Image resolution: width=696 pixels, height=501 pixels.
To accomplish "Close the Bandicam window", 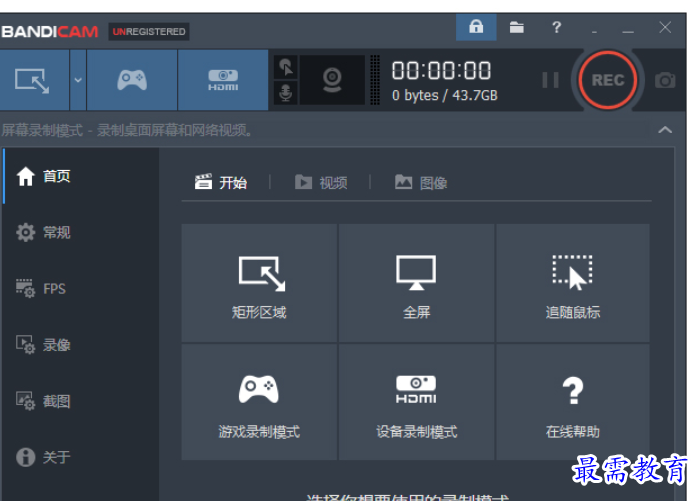I will [x=665, y=28].
